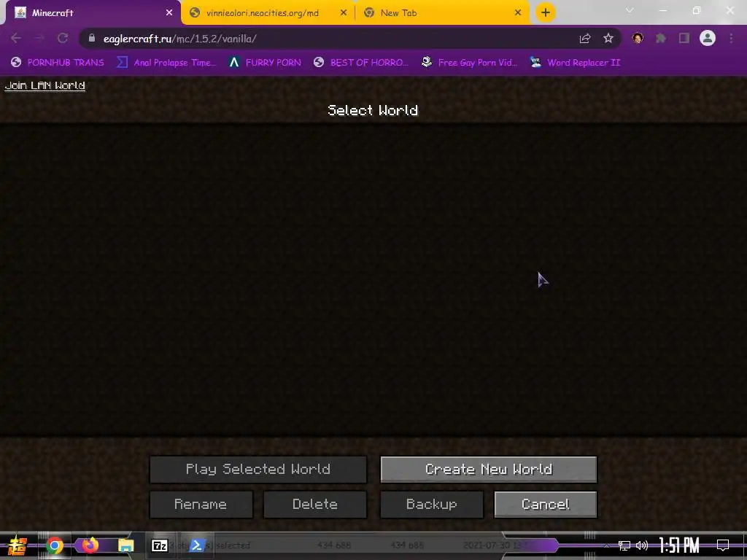Open the BEST OF HORRO... bookmark

(361, 63)
